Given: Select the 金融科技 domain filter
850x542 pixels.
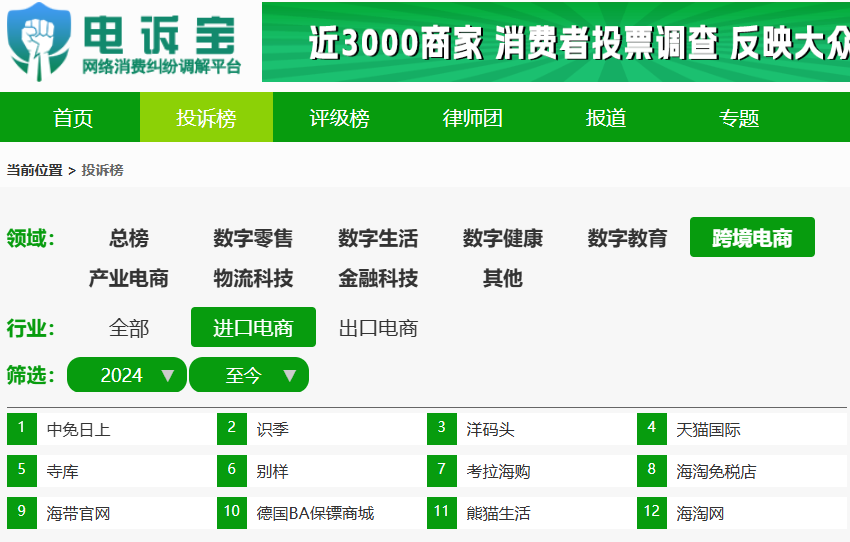Looking at the screenshot, I should (x=378, y=278).
